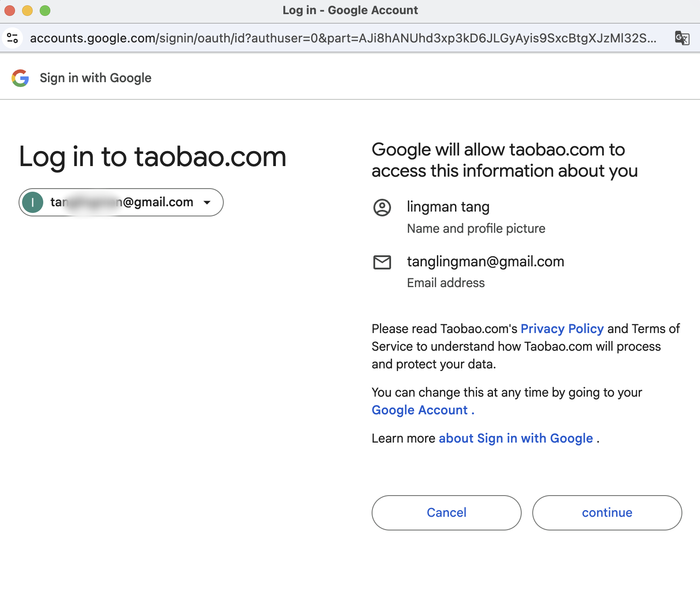
Task: Click the Sign in with Google header text
Action: (x=95, y=78)
